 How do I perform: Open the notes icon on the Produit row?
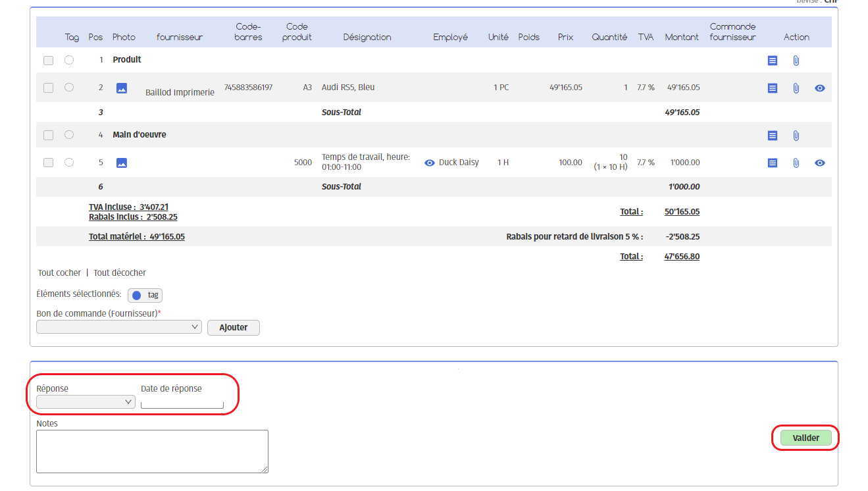[773, 61]
